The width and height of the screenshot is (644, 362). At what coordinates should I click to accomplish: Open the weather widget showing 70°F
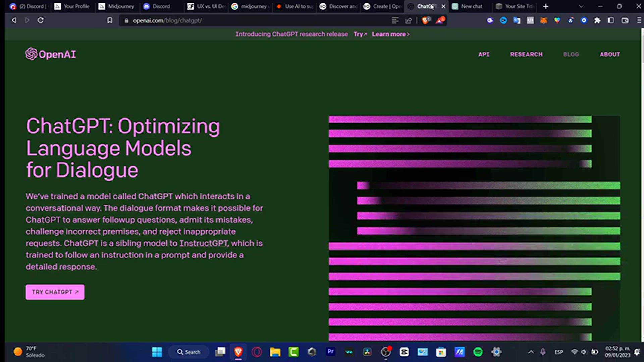(29, 352)
